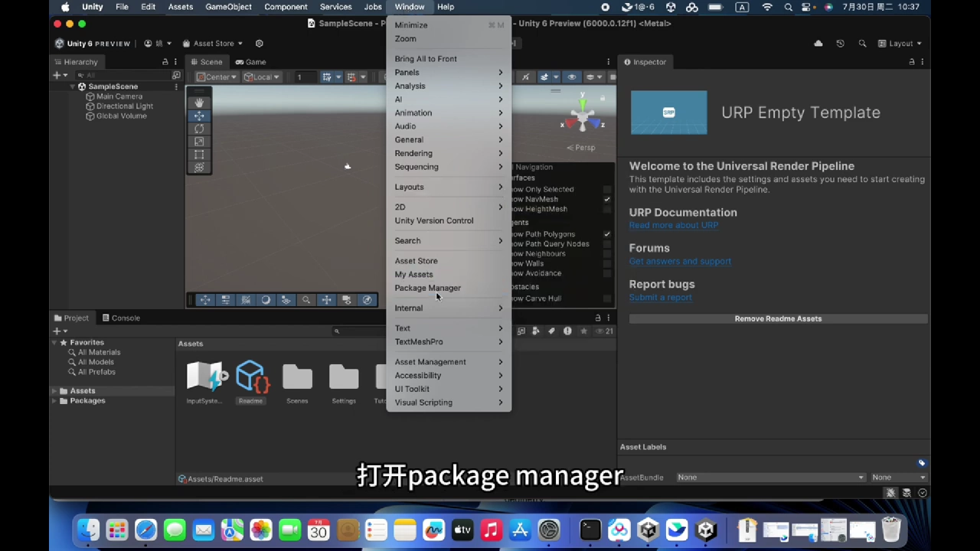
Task: Select Directional Light in Hierarchy
Action: click(x=124, y=106)
